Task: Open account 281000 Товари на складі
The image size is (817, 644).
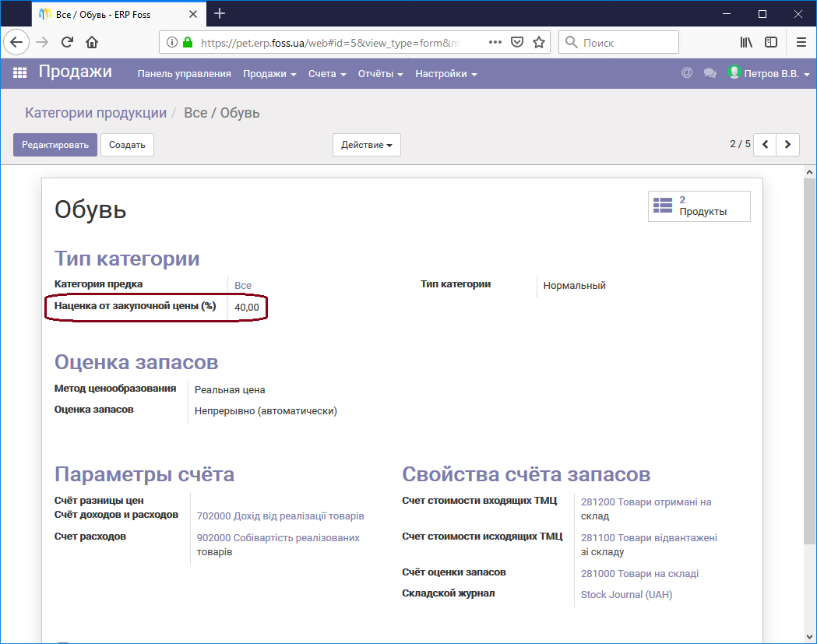Action: 640,574
